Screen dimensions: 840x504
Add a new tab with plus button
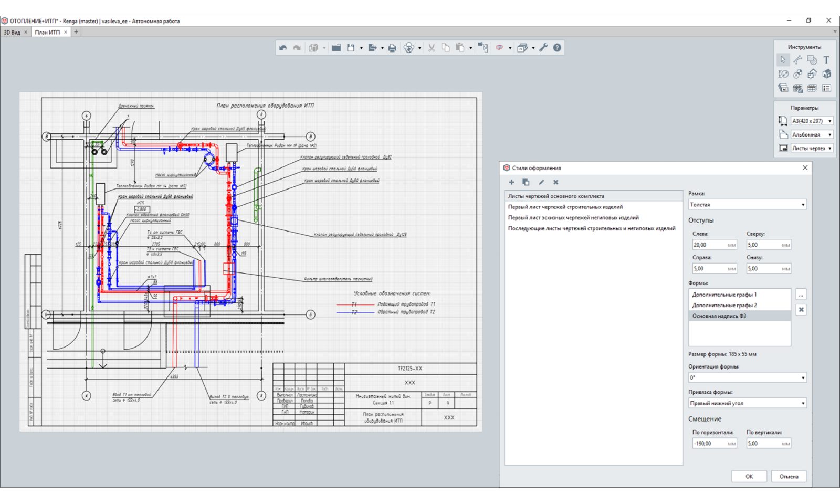pos(76,32)
